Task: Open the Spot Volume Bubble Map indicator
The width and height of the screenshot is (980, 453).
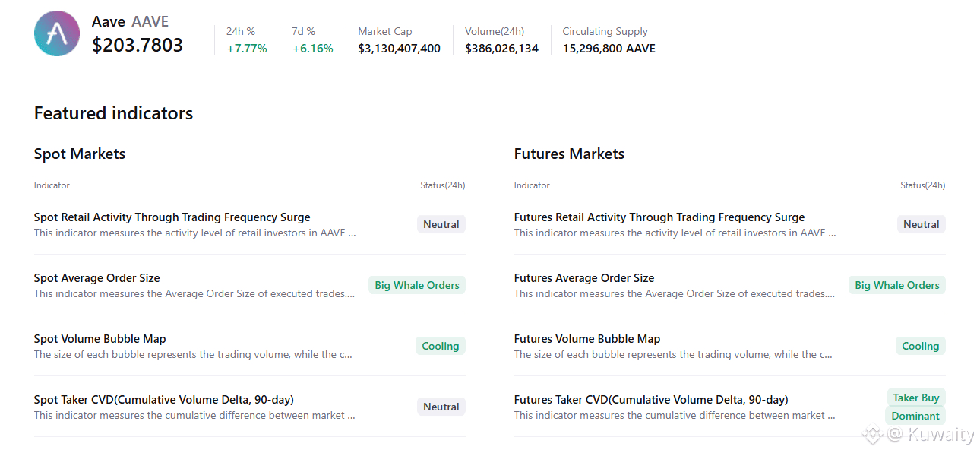Action: (x=100, y=339)
